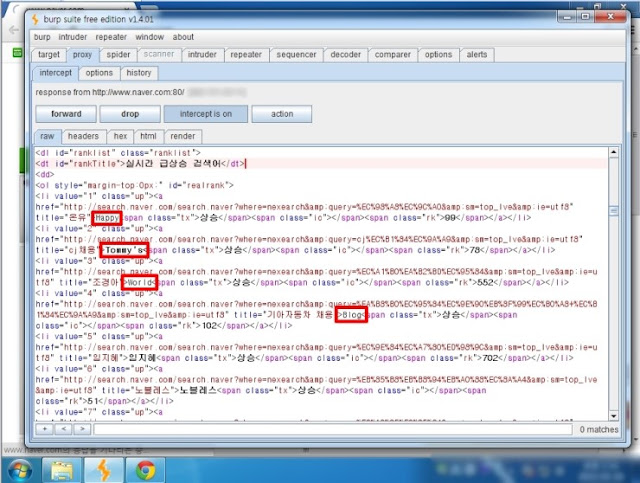Drop the intercepted response

[130, 114]
